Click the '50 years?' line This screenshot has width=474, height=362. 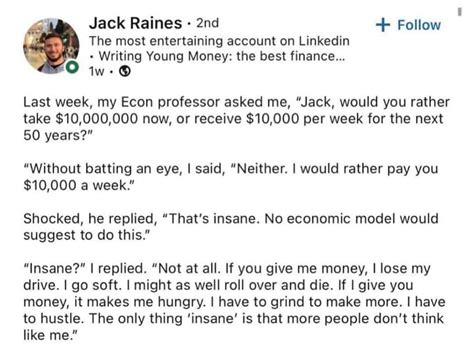[x=58, y=135]
